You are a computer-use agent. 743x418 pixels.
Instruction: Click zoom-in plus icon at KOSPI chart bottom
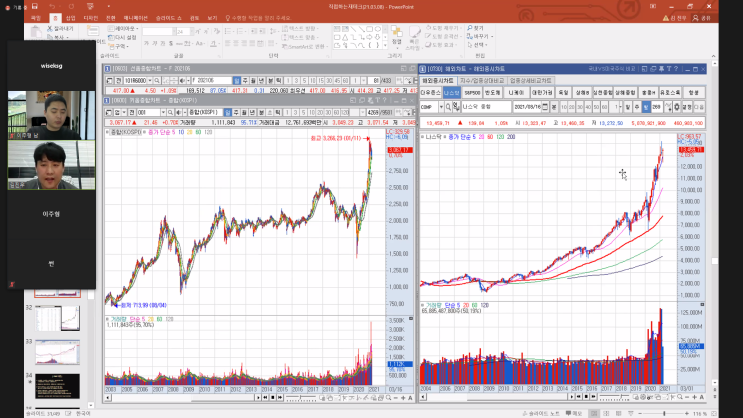click(x=403, y=398)
